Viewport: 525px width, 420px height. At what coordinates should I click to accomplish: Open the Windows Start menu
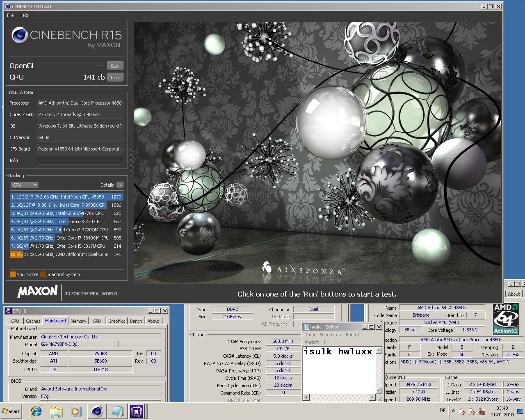(11, 411)
